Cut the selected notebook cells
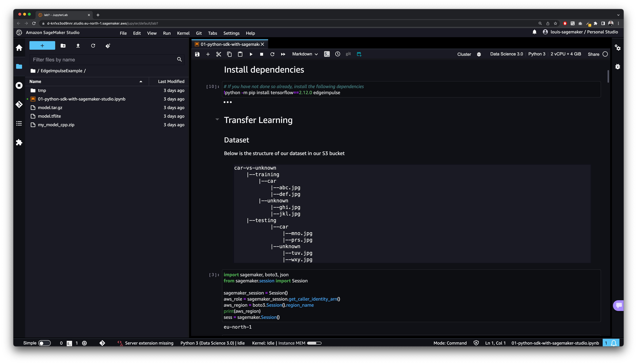Image resolution: width=637 pixels, height=364 pixels. pyautogui.click(x=218, y=54)
